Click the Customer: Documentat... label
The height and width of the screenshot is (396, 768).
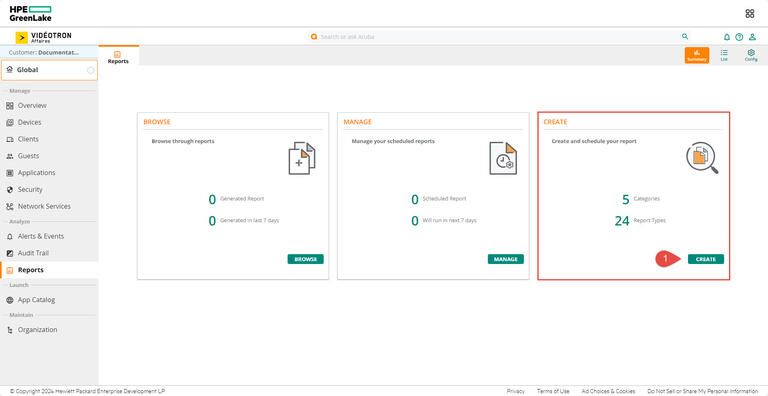[x=44, y=52]
